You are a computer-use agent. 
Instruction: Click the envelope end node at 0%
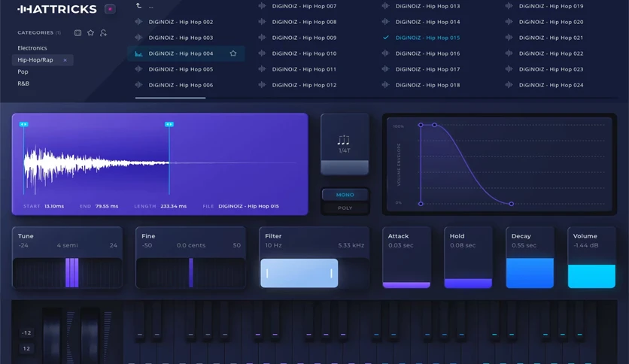pyautogui.click(x=512, y=204)
